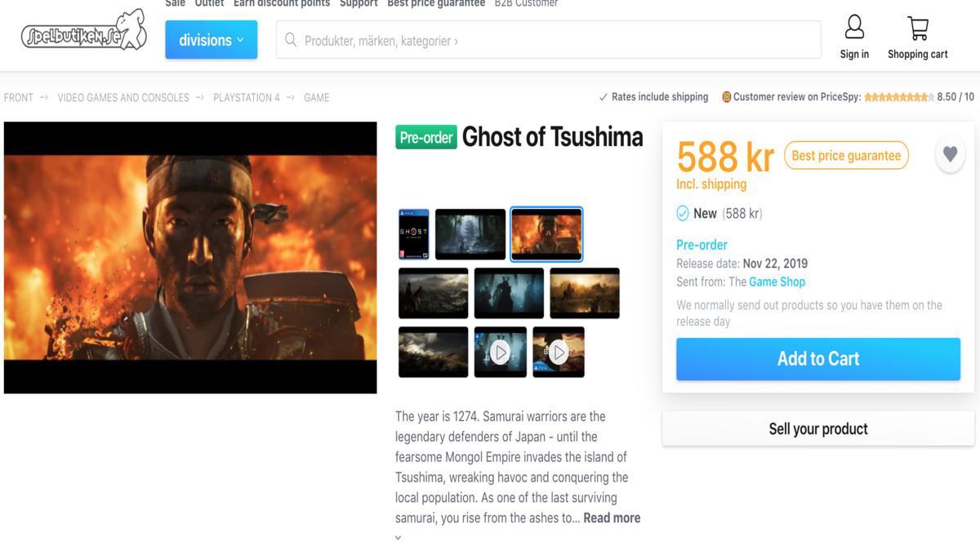Click the Add to Cart button
This screenshot has height=551, width=980.
(x=818, y=358)
